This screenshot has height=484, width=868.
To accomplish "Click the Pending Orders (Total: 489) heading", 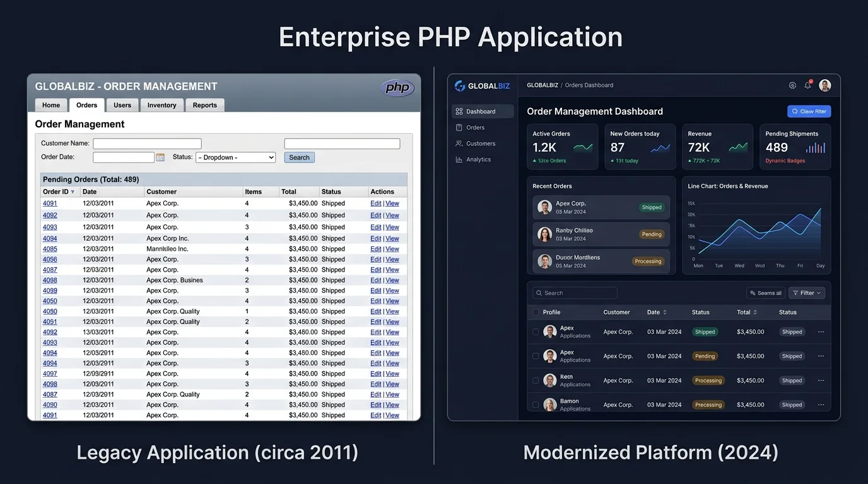I will tap(91, 180).
